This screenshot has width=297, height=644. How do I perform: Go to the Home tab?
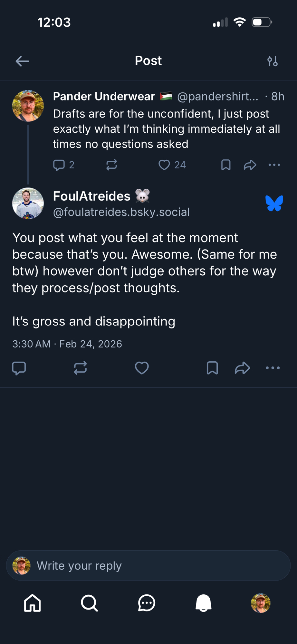pos(33,603)
